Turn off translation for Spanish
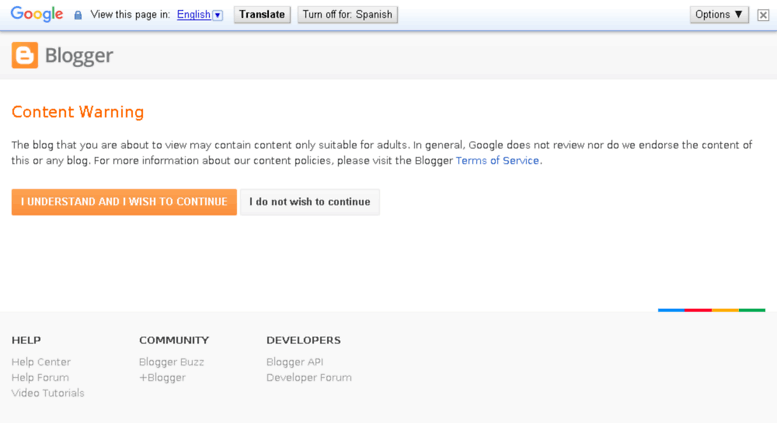 (x=347, y=14)
